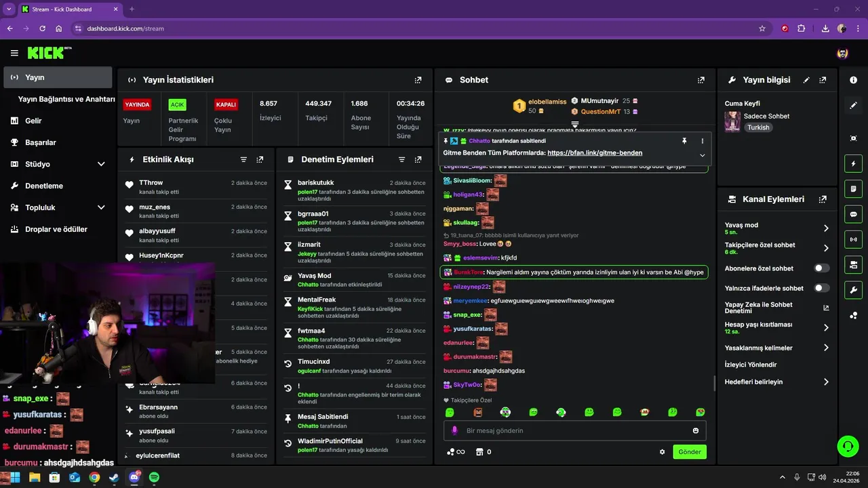Expand the pinned message chevron
Image resolution: width=868 pixels, height=488 pixels.
click(702, 155)
